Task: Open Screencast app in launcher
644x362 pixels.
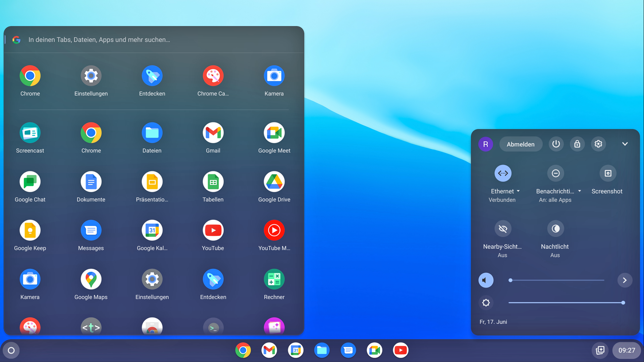Action: pyautogui.click(x=30, y=133)
